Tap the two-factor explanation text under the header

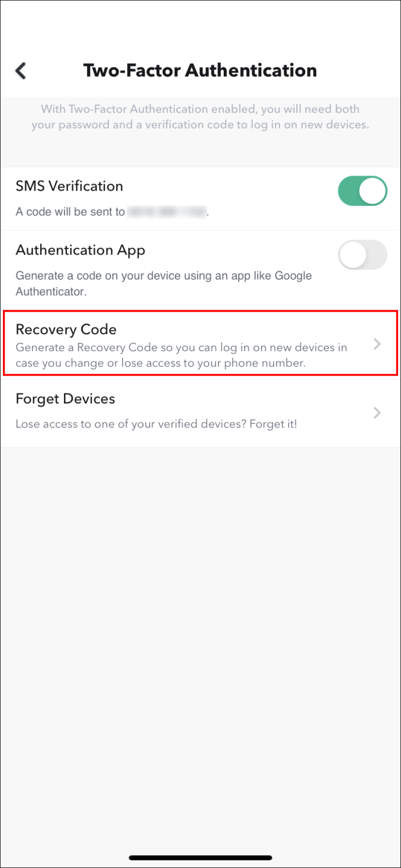[201, 116]
